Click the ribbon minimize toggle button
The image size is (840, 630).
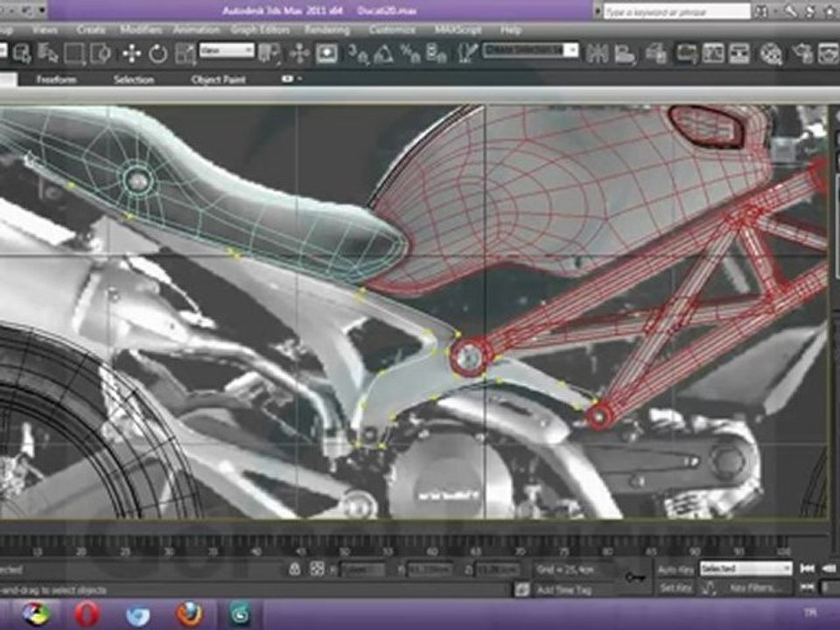coord(289,79)
